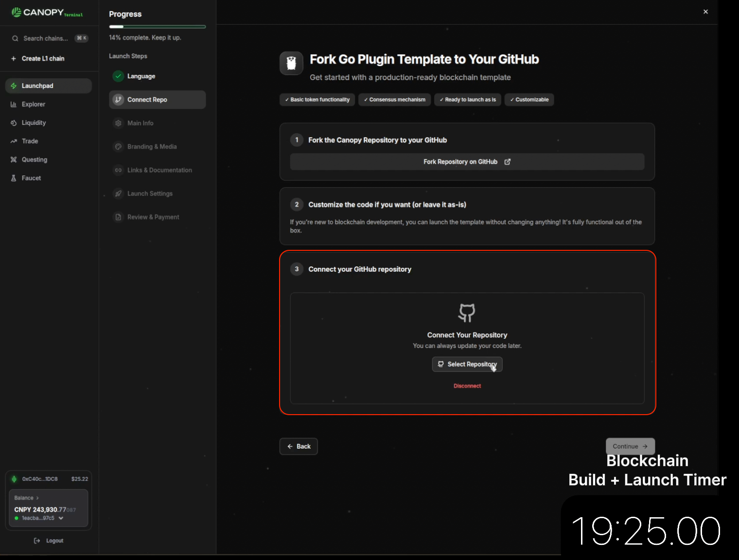Expand the Balance chevron arrow
This screenshot has width=739, height=560.
click(x=37, y=498)
